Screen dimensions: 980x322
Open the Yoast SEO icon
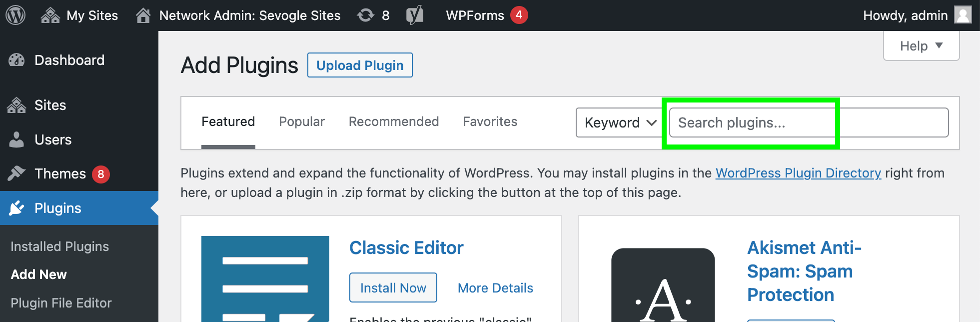click(x=414, y=15)
